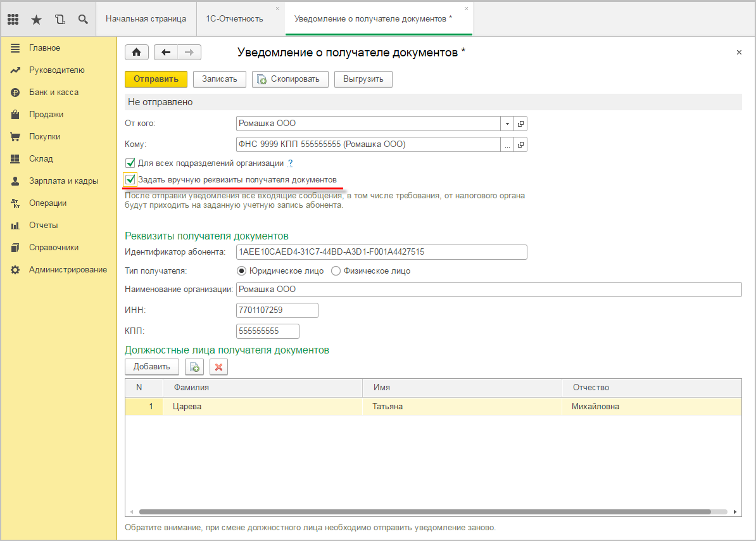Click the Выгрузить button

click(363, 79)
